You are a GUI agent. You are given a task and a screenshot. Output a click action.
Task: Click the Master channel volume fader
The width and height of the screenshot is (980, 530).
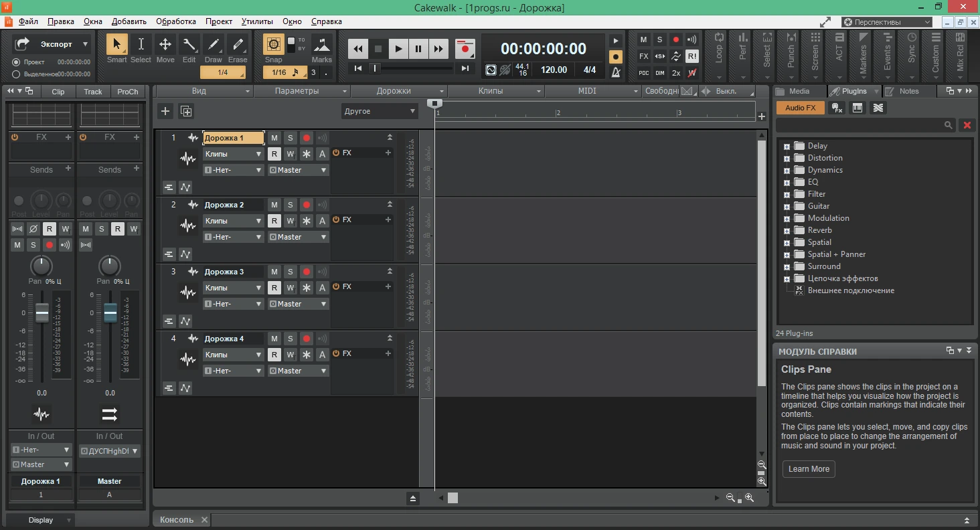tap(110, 313)
